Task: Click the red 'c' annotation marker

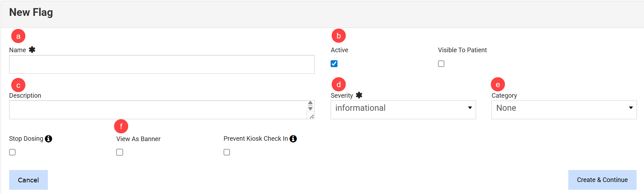Action: click(18, 85)
